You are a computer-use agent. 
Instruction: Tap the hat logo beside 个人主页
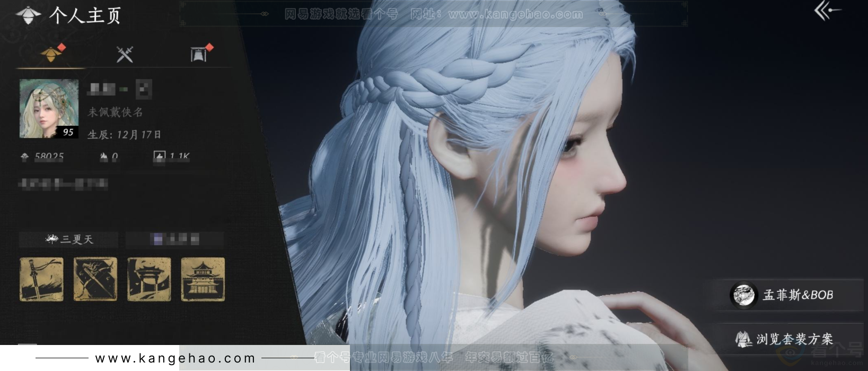(29, 15)
